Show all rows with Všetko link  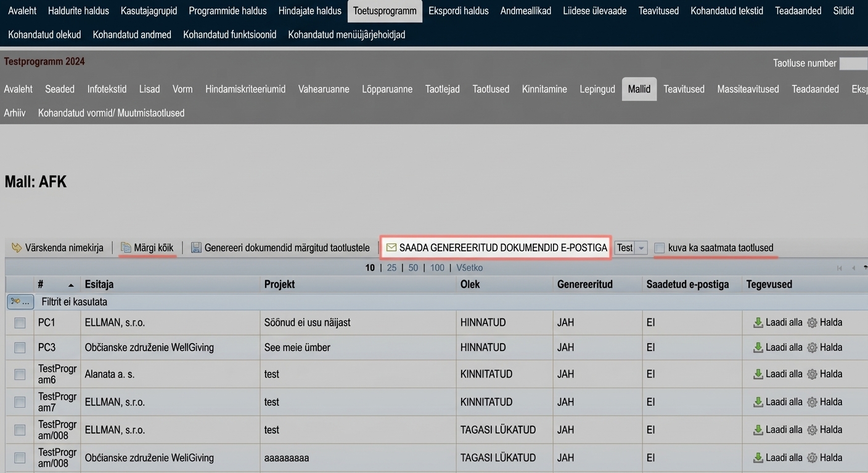tap(470, 268)
